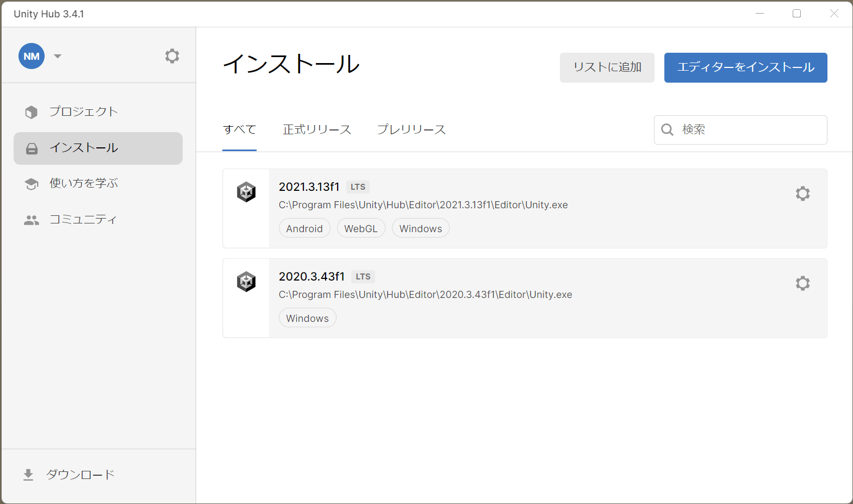Viewport: 853px width, 504px height.
Task: Open settings gear for 2020.3.43f1
Action: click(x=803, y=283)
